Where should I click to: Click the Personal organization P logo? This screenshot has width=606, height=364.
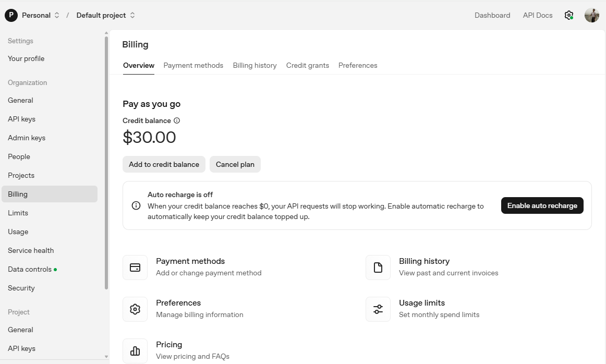pos(11,15)
